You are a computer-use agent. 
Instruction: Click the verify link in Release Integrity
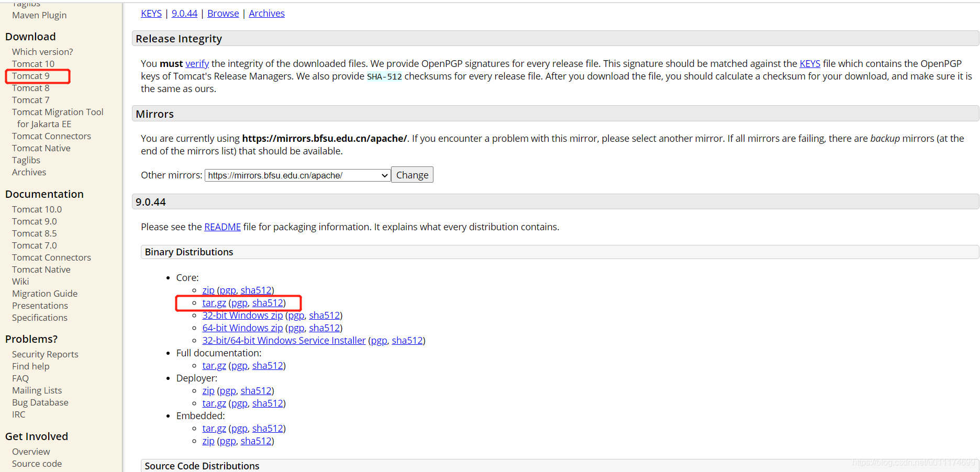tap(197, 63)
